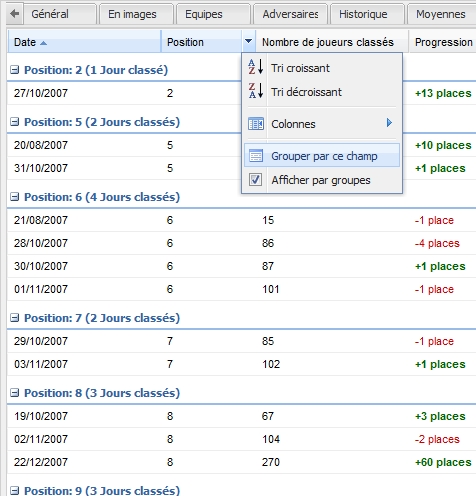Toggle the Afficher par groupes checkbox
The width and height of the screenshot is (476, 496).
255,180
